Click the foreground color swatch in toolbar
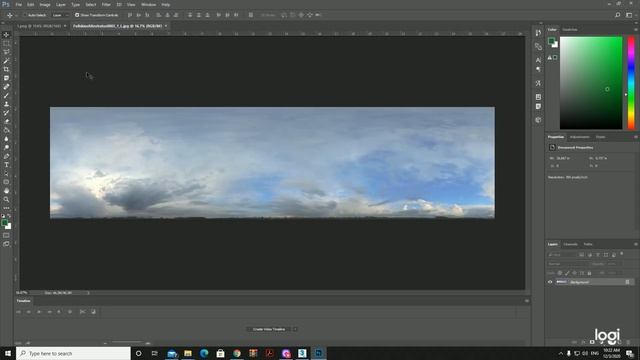This screenshot has height=360, width=640. [x=4, y=223]
